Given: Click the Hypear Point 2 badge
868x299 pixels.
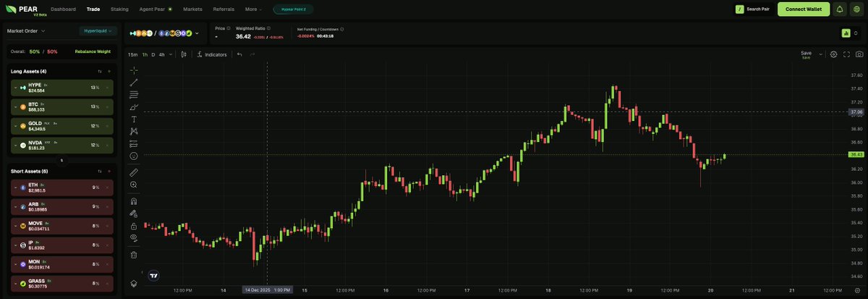Looking at the screenshot, I should point(293,9).
